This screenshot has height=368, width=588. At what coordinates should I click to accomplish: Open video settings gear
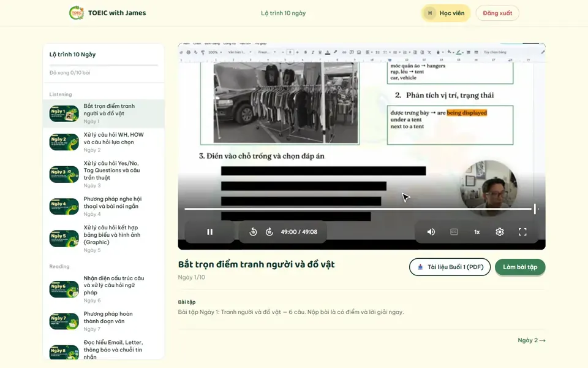point(500,232)
